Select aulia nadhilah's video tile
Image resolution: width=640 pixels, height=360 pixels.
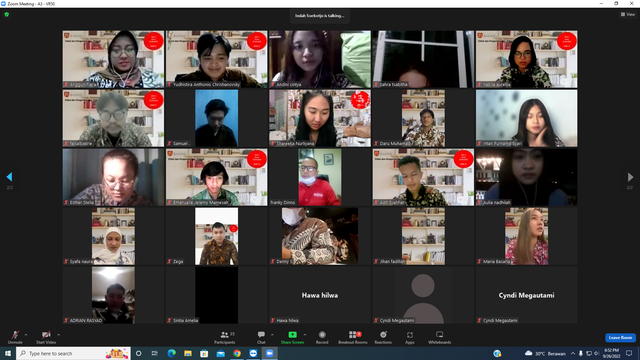coord(527,177)
